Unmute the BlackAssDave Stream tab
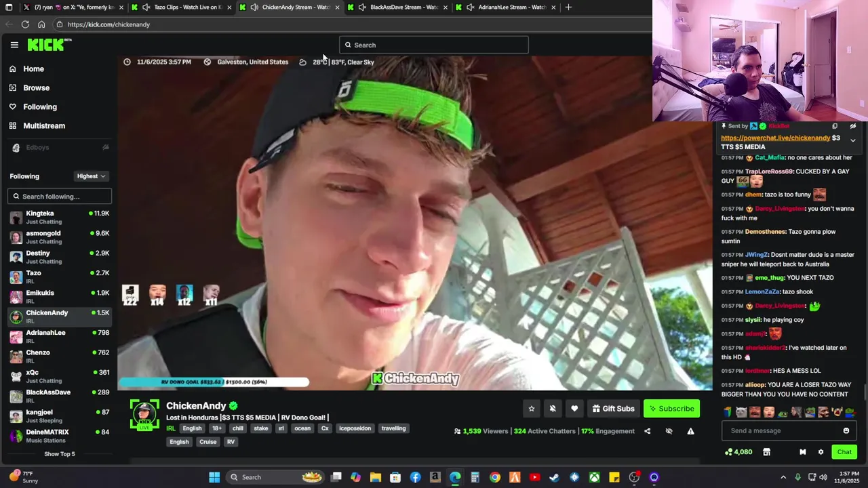 [362, 7]
